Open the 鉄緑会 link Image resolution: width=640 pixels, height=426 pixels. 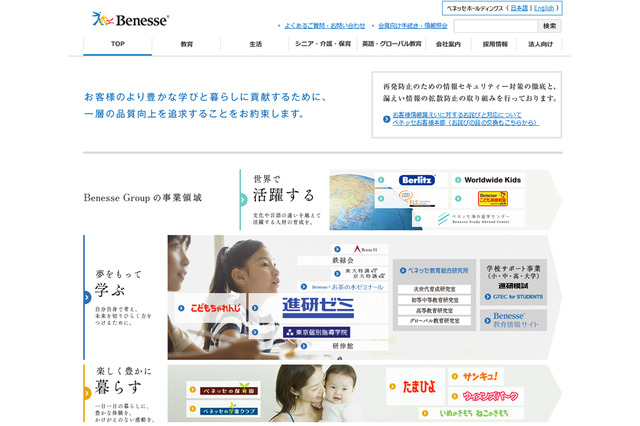click(342, 260)
